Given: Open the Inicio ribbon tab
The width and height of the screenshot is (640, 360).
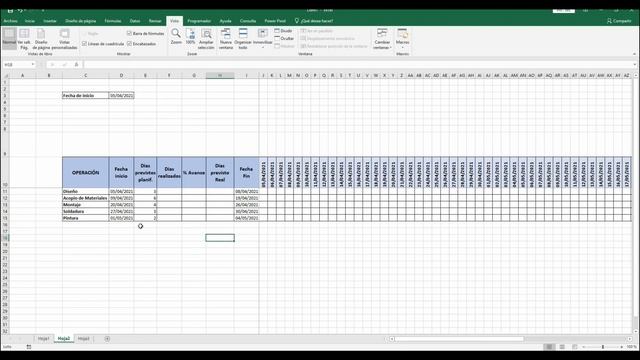Looking at the screenshot, I should (30, 21).
